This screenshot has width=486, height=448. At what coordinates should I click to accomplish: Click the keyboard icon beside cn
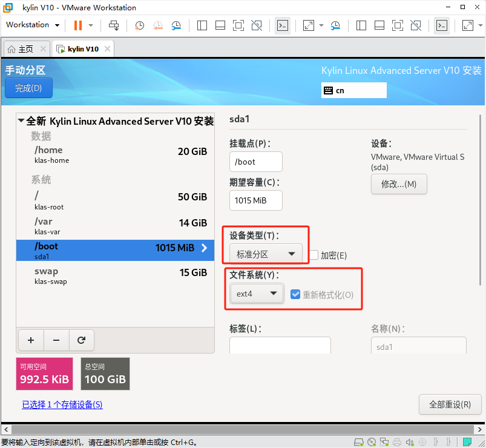tap(328, 91)
